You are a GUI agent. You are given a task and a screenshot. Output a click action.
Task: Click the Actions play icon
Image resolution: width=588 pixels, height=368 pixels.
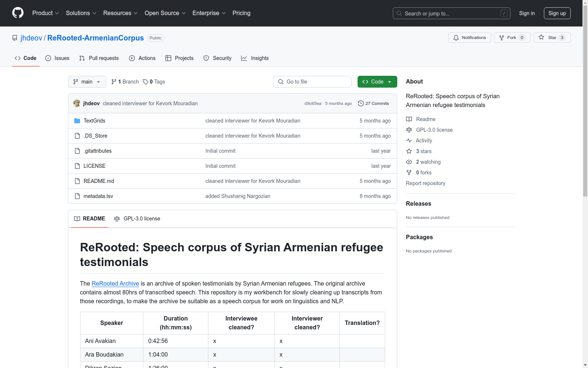pyautogui.click(x=132, y=58)
